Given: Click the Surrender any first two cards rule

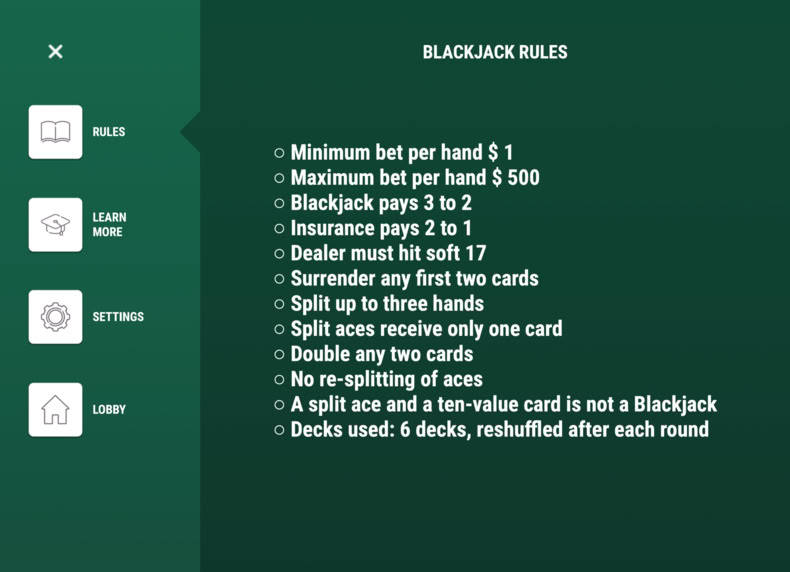Looking at the screenshot, I should 415,278.
